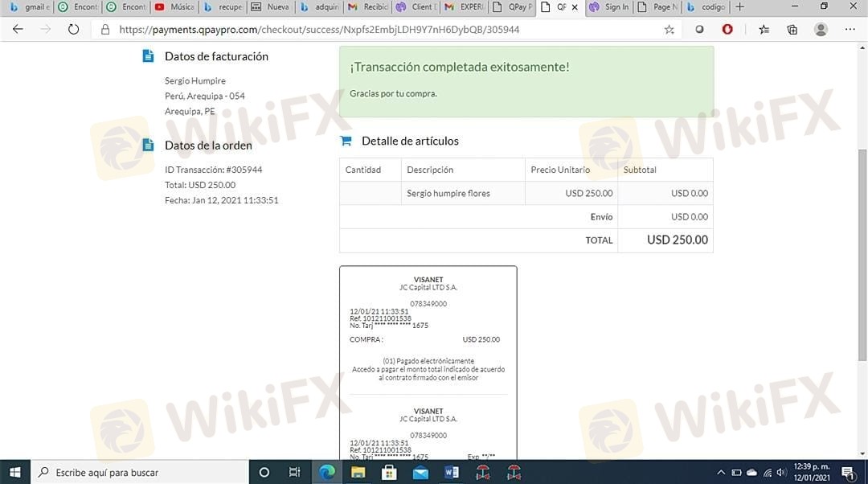868x484 pixels.
Task: Add page to favorites with star icon
Action: [669, 30]
